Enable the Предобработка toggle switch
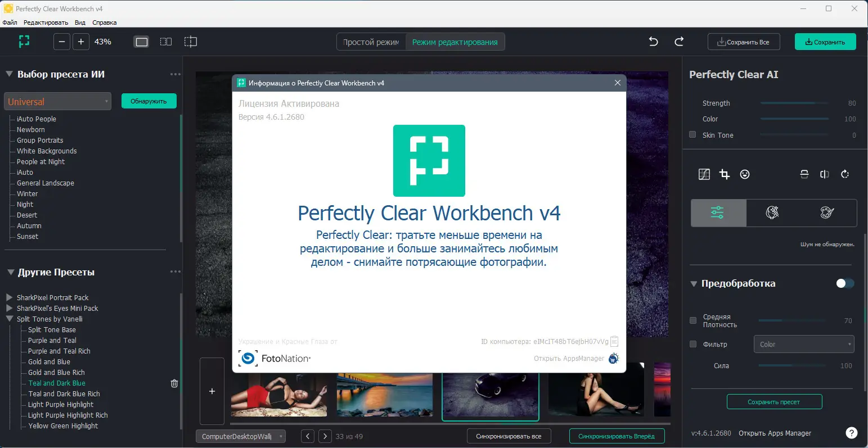Screen dimensions: 868x448 pyautogui.click(x=844, y=283)
